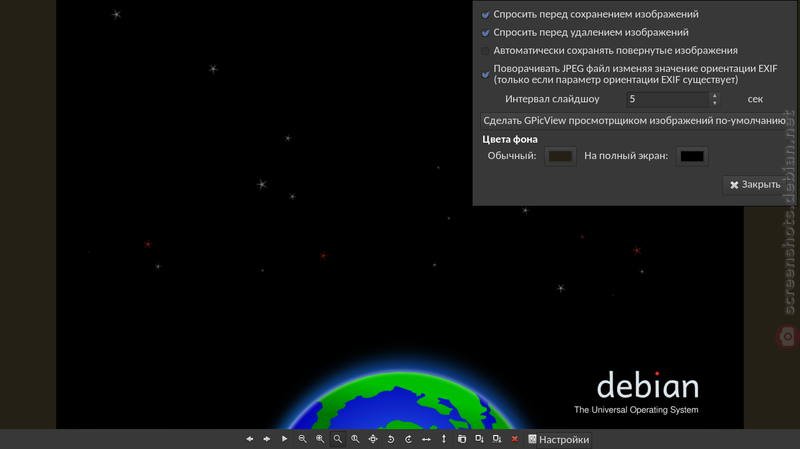
Task: Enable 'Автоматически сохранять повернутые изображения' checkbox
Action: coord(485,51)
